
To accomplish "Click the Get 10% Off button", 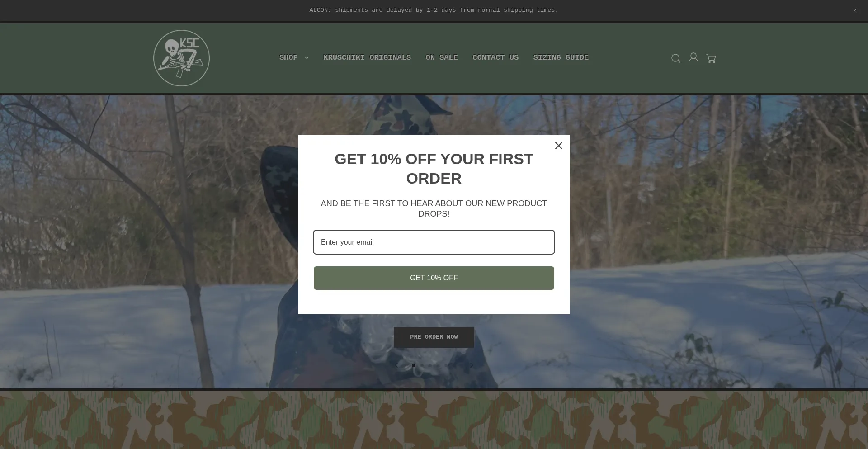I will click(434, 278).
